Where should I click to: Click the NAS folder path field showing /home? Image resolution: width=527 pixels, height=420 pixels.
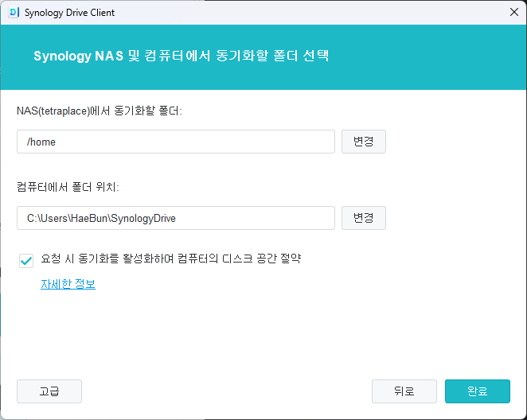coord(176,142)
